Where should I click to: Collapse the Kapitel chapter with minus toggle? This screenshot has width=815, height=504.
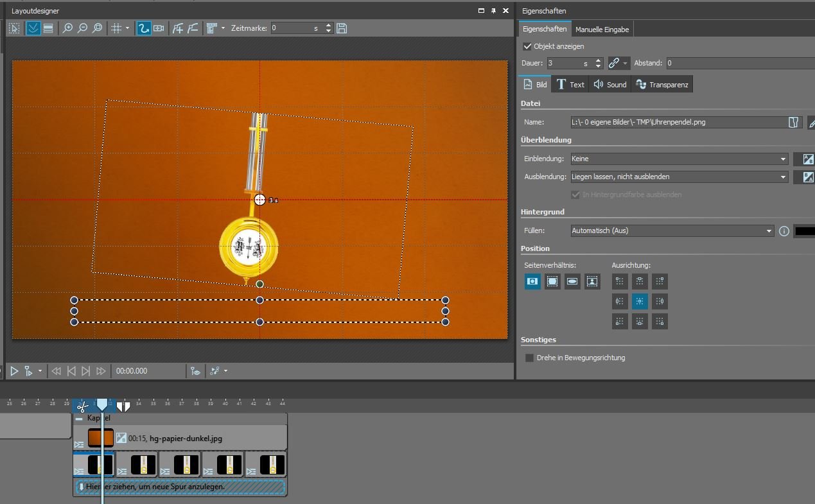(79, 418)
